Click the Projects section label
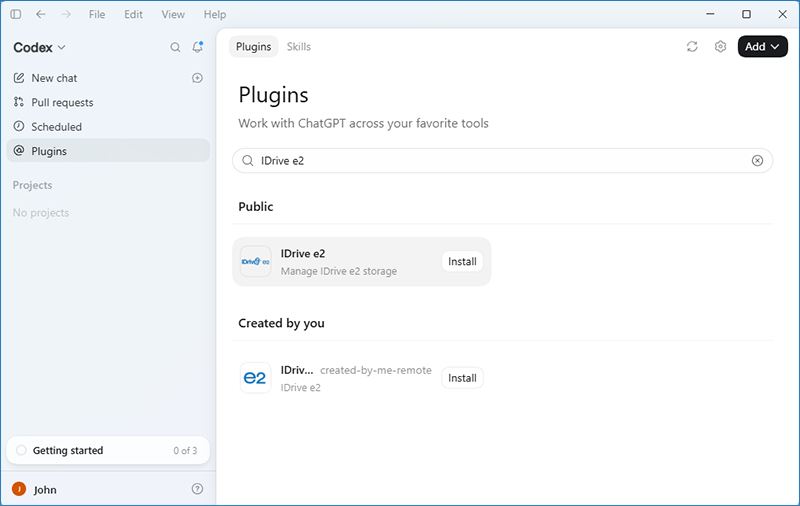 [33, 185]
